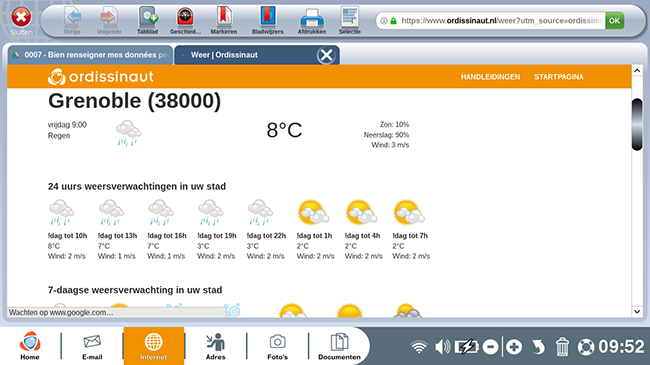Open the Adres contacts app
The height and width of the screenshot is (365, 650).
pyautogui.click(x=216, y=346)
